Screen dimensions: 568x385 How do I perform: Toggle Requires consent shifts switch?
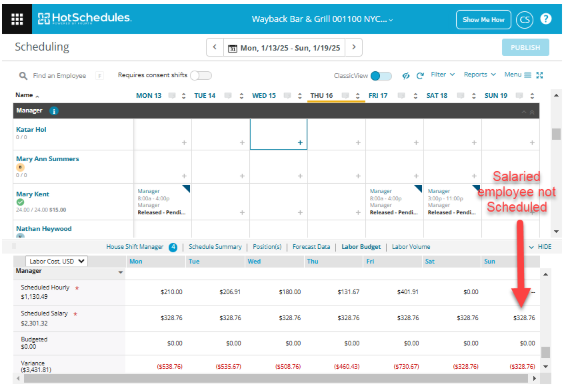(x=201, y=75)
